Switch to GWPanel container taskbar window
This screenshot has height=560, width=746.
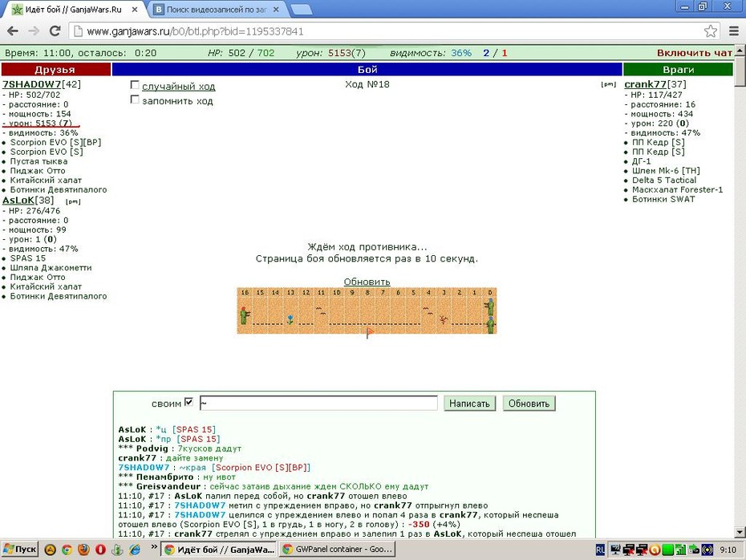pos(338,550)
